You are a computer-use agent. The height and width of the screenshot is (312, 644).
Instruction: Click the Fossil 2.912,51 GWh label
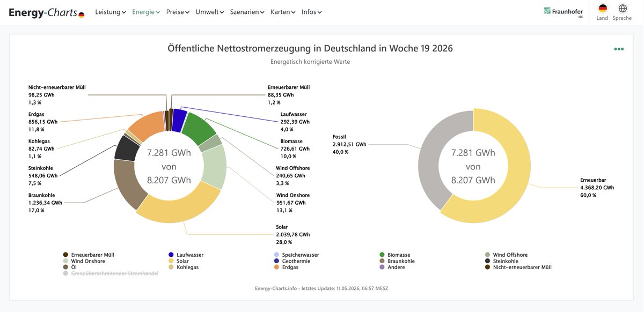pyautogui.click(x=349, y=144)
